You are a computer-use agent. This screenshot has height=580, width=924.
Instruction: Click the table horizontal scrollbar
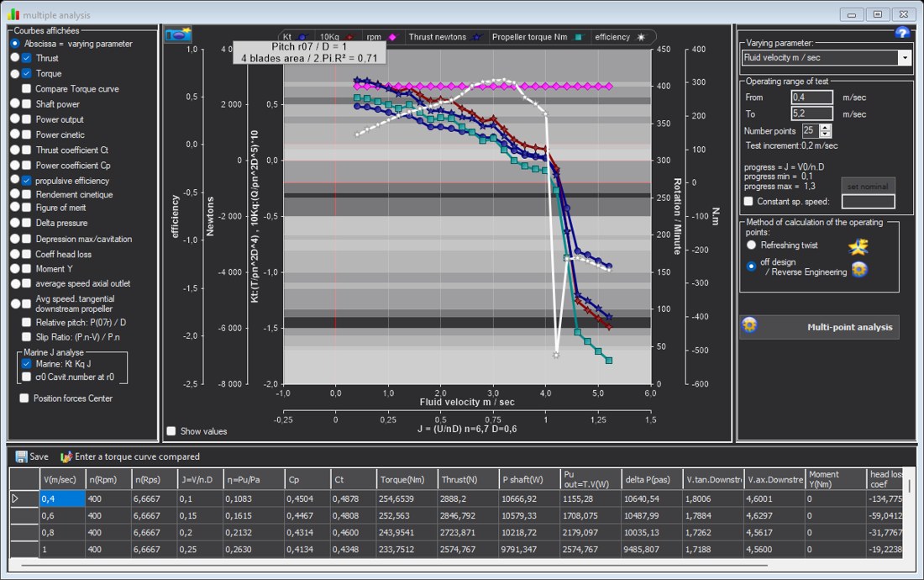395,566
